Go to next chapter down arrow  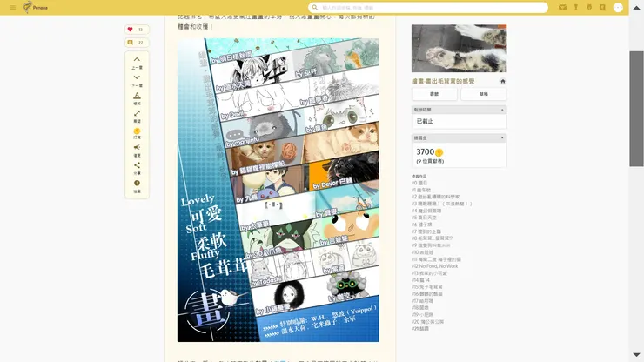[x=137, y=81]
